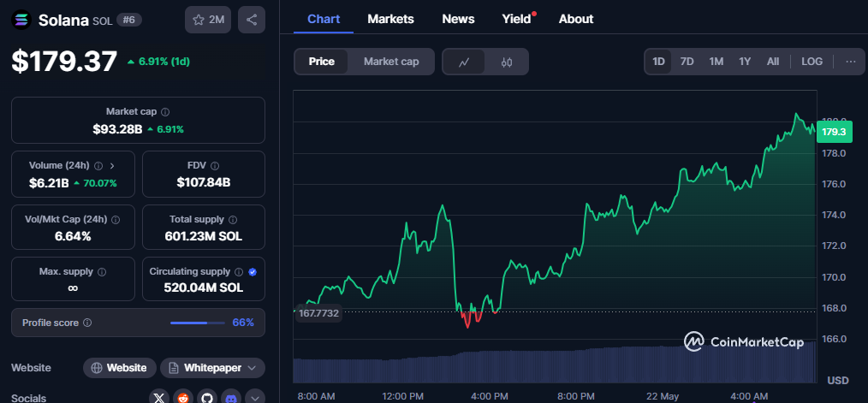This screenshot has height=403, width=868.
Task: Click the 179.3 current price tag
Action: tap(834, 132)
